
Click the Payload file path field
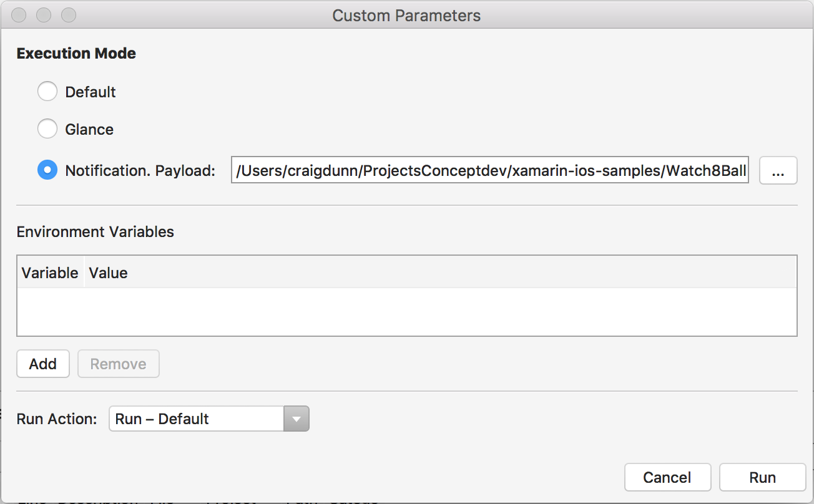pos(491,170)
